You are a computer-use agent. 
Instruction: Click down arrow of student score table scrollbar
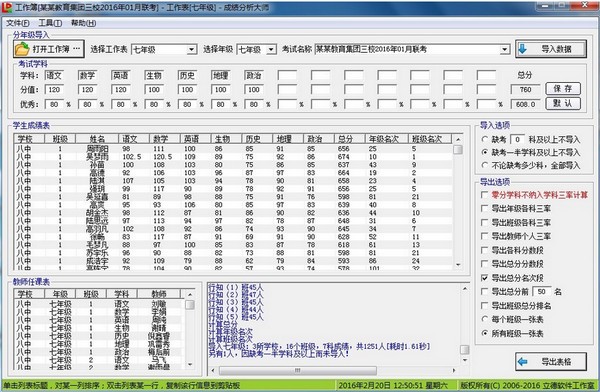tap(458, 265)
